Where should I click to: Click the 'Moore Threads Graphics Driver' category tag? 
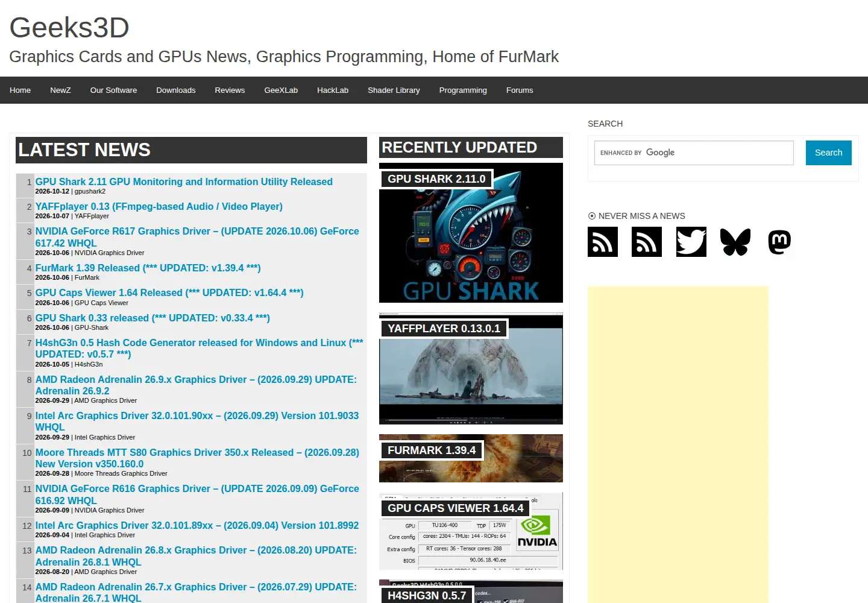(121, 473)
